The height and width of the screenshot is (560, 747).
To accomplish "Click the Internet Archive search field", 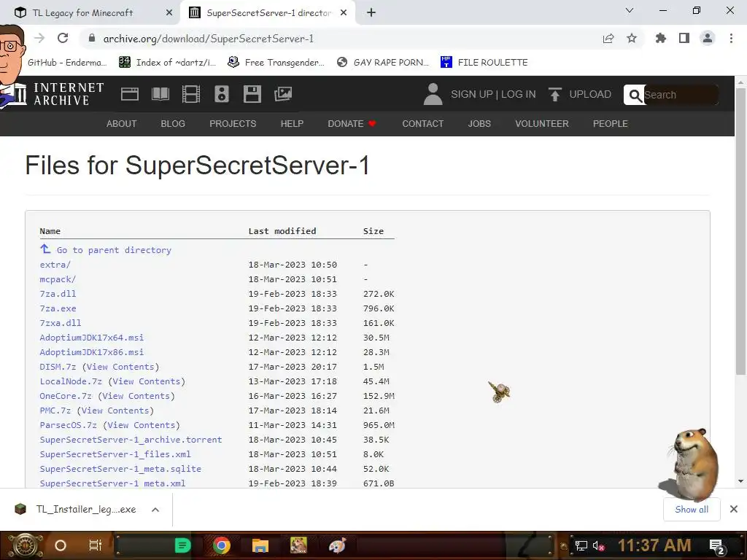I will [681, 96].
